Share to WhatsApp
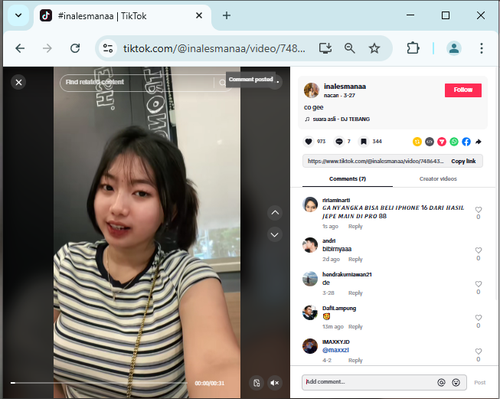The width and height of the screenshot is (500, 399). coord(454,142)
